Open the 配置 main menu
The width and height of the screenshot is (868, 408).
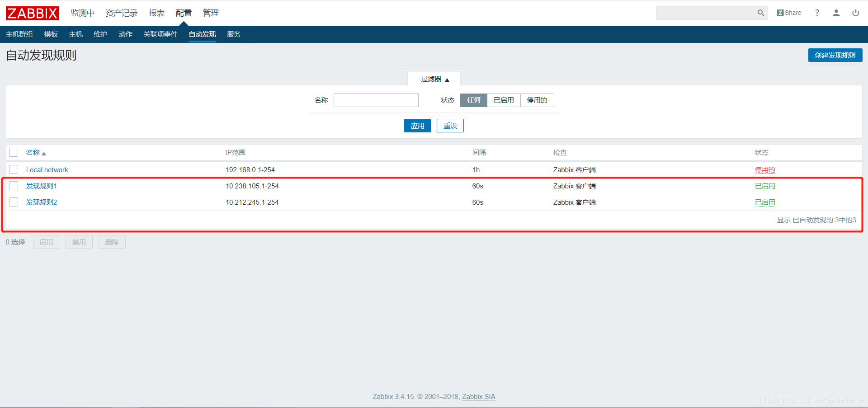coord(184,13)
